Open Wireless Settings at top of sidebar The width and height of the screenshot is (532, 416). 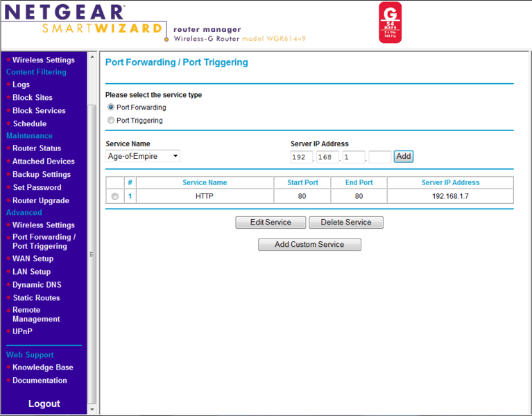(44, 60)
